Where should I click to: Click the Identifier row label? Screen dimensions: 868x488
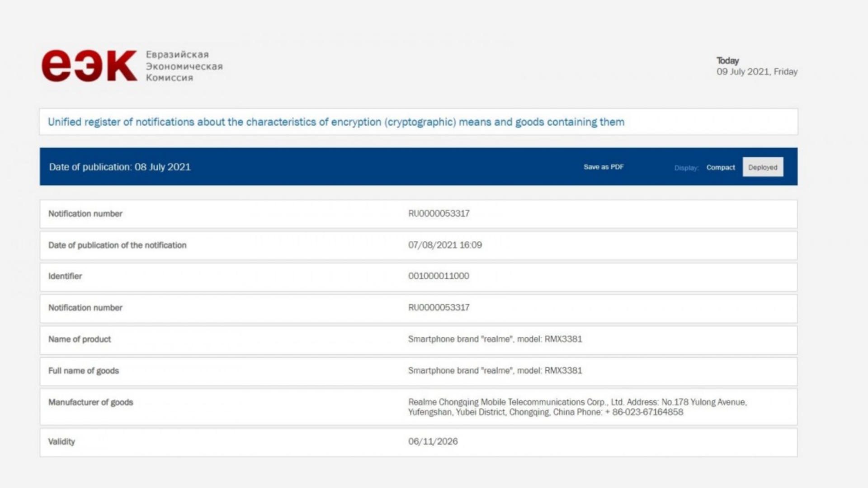[x=65, y=276]
